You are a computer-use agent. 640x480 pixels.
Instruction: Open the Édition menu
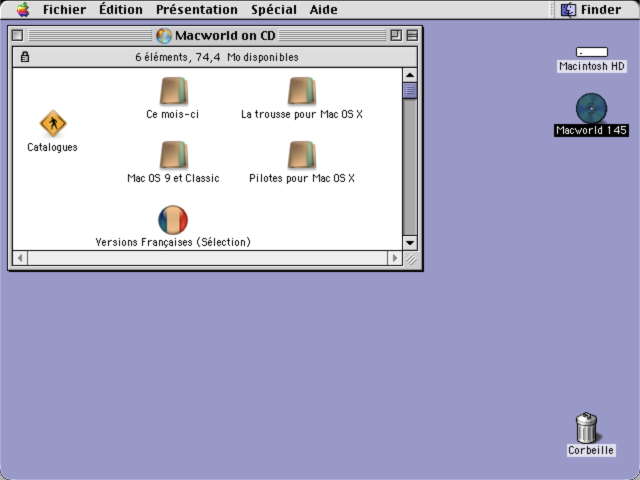[121, 9]
